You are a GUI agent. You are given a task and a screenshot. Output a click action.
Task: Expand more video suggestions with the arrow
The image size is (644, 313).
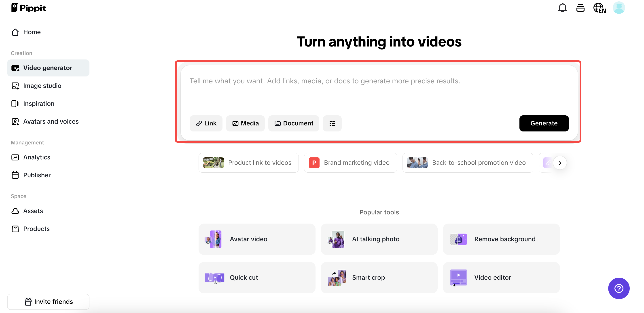coord(560,163)
